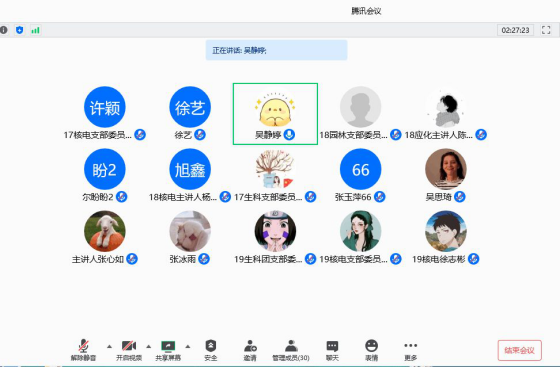Toggle fullscreen with the corner brackets icon
The height and width of the screenshot is (368, 560).
click(546, 30)
